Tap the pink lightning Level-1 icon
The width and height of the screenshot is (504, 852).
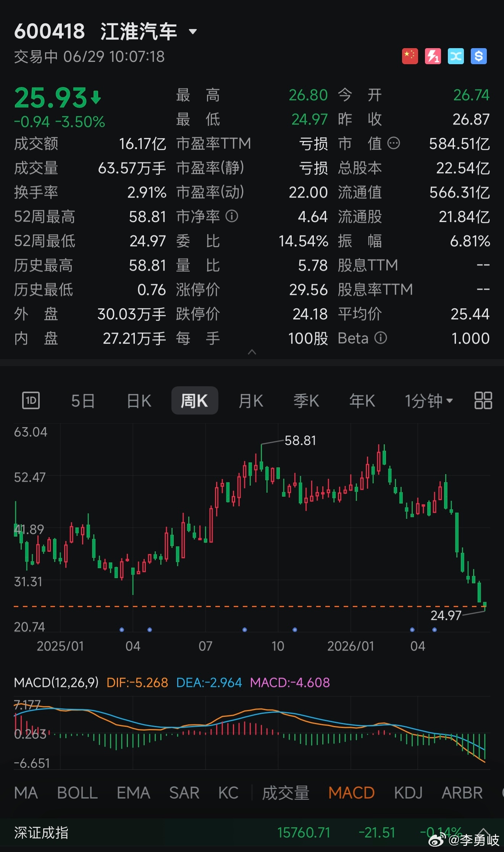(433, 57)
